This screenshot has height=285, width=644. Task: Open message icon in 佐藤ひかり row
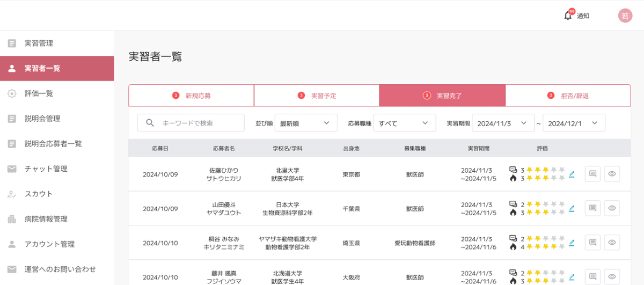592,173
